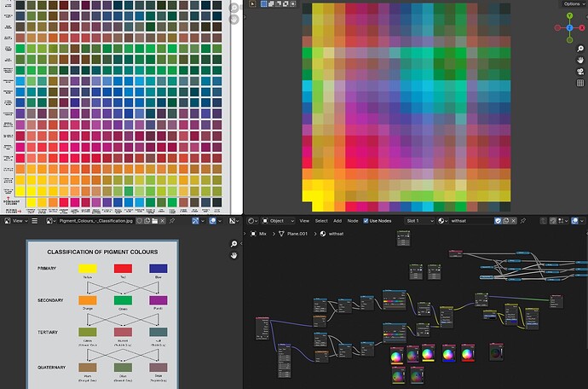588x389 pixels.
Task: Open the Object shader type dropdown
Action: (x=279, y=221)
